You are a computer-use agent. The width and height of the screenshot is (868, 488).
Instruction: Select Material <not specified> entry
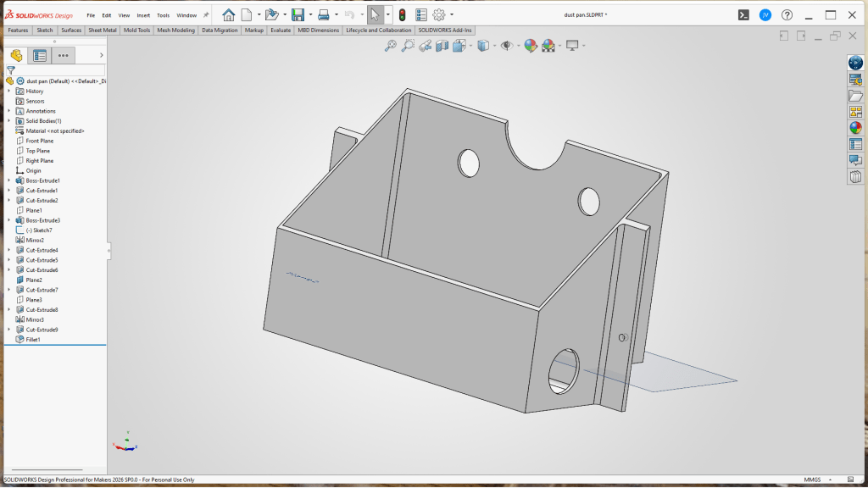point(54,131)
